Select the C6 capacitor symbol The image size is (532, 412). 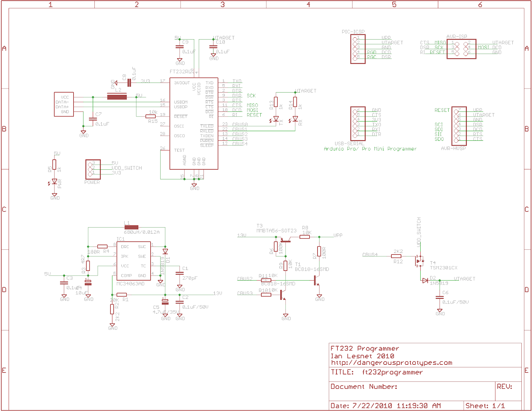point(440,297)
